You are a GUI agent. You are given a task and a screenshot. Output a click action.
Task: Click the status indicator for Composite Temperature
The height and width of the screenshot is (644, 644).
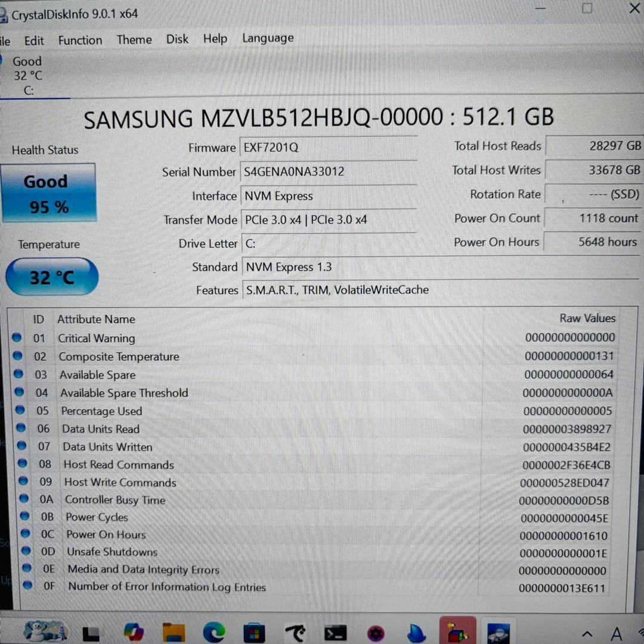coord(17,356)
